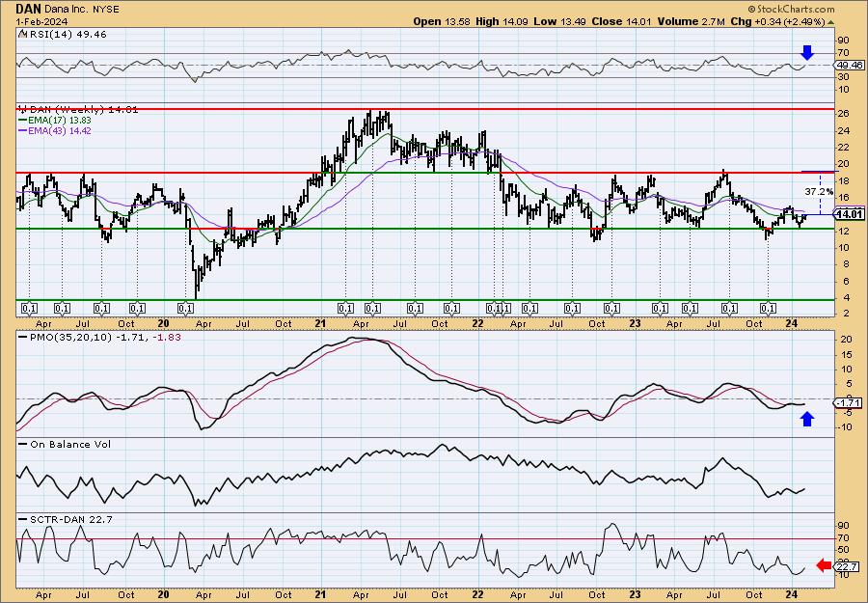Viewport: 868px width, 603px height.
Task: Click the green EMA(17) legend line swatch
Action: pyautogui.click(x=23, y=121)
